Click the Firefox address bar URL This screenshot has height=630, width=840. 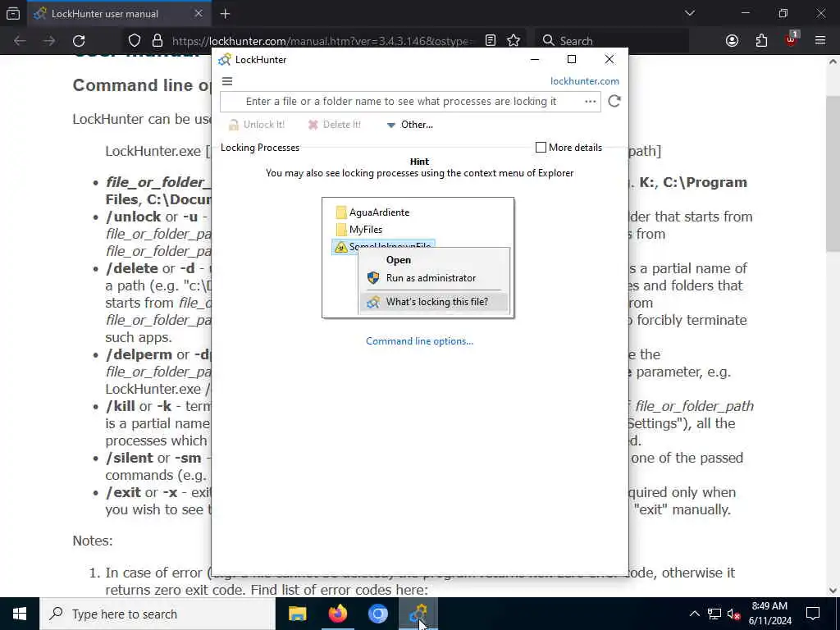tap(322, 41)
